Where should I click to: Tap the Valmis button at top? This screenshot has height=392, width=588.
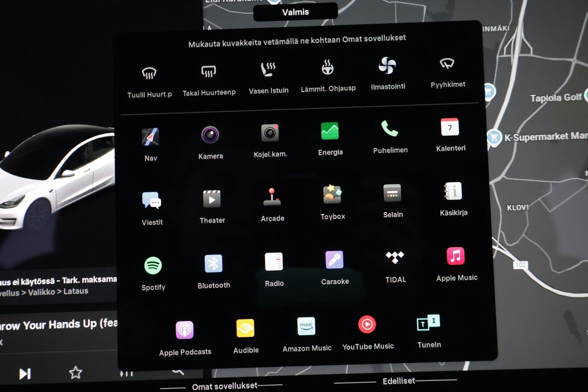click(295, 12)
